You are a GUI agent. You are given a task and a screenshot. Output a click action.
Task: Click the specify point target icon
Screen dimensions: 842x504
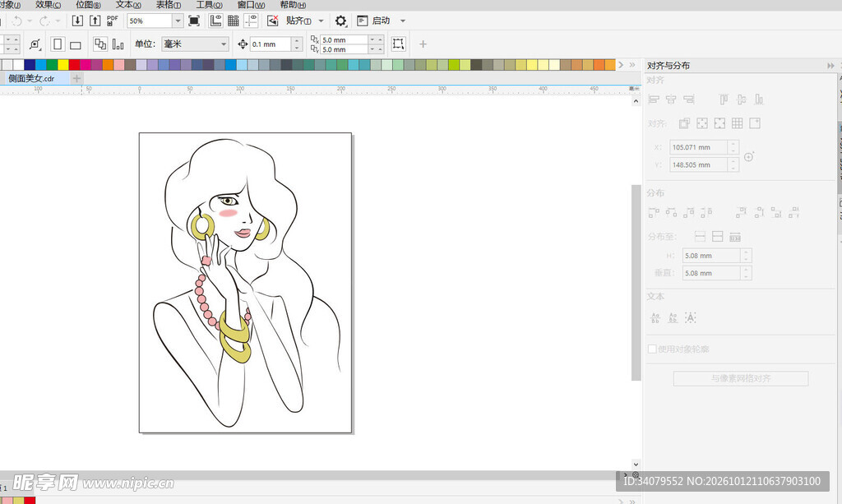(x=749, y=157)
